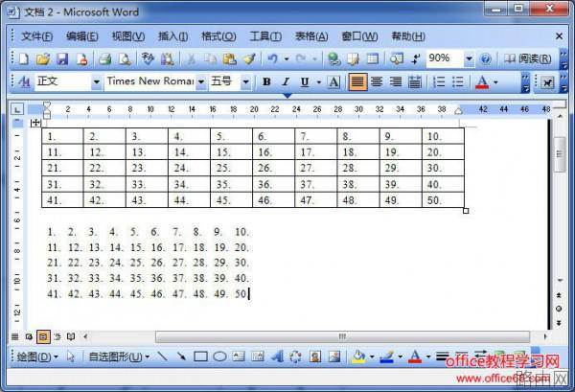
Task: Click the line color brush swatch in drawing toolbar
Action: pos(387,357)
